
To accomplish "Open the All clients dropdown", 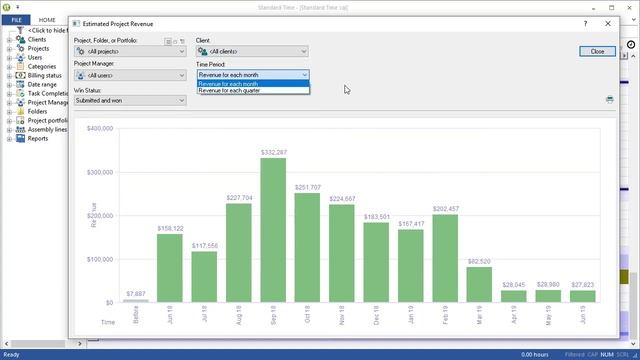I will (252, 51).
